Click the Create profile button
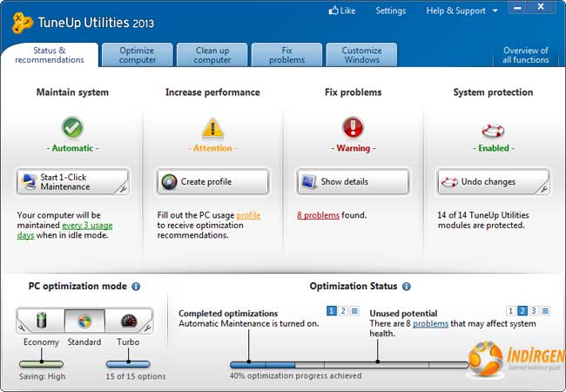 pyautogui.click(x=212, y=181)
